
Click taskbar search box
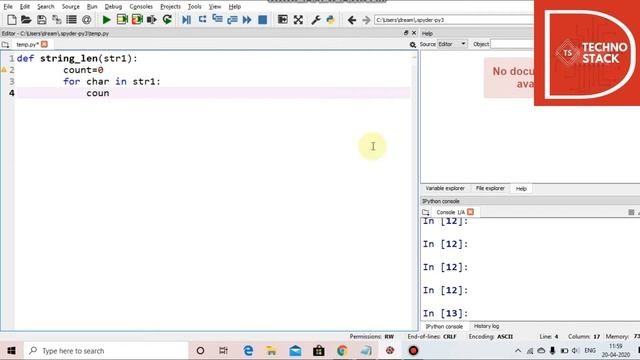tap(106, 351)
